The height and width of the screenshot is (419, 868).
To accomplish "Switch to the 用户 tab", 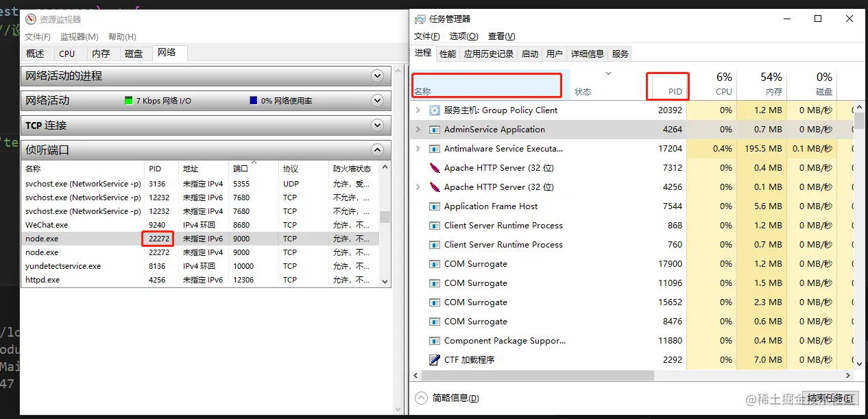I will point(555,53).
